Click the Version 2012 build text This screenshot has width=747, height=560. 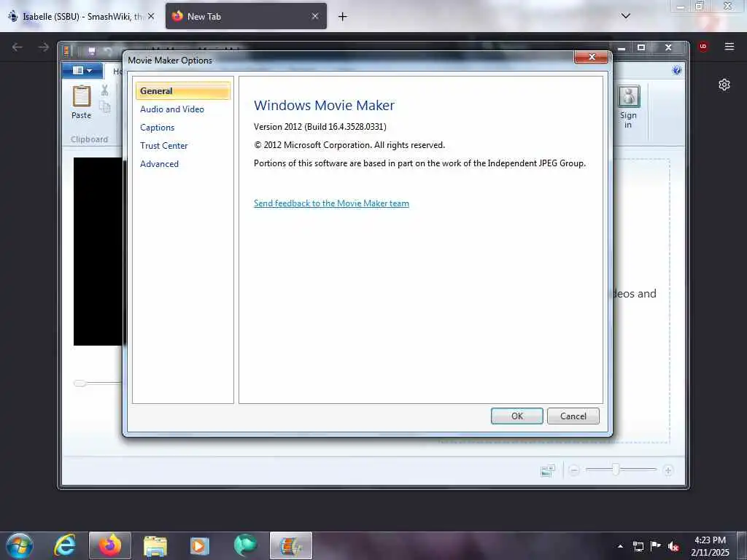pos(320,127)
